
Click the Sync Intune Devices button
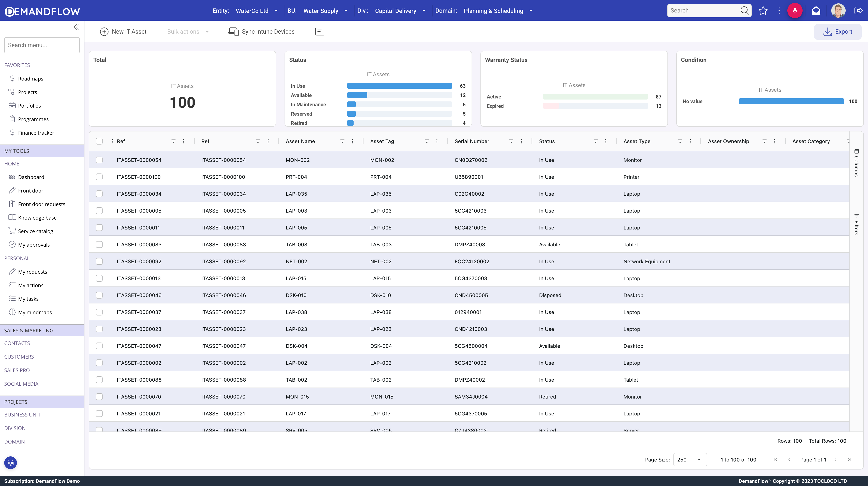click(x=262, y=31)
